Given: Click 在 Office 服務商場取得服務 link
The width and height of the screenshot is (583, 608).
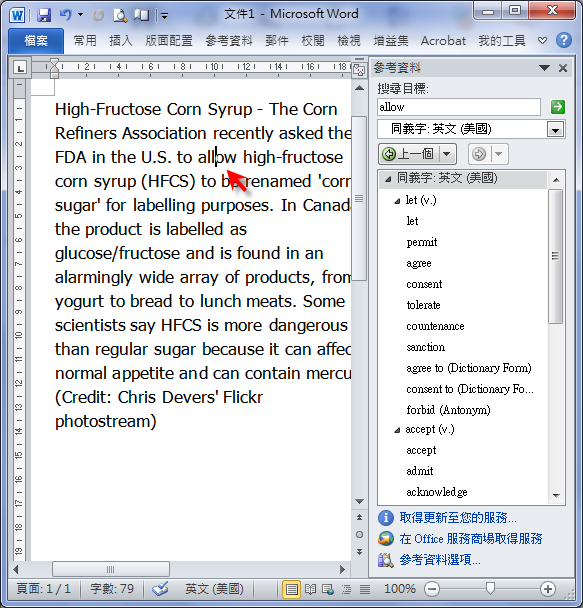Looking at the screenshot, I should [471, 539].
